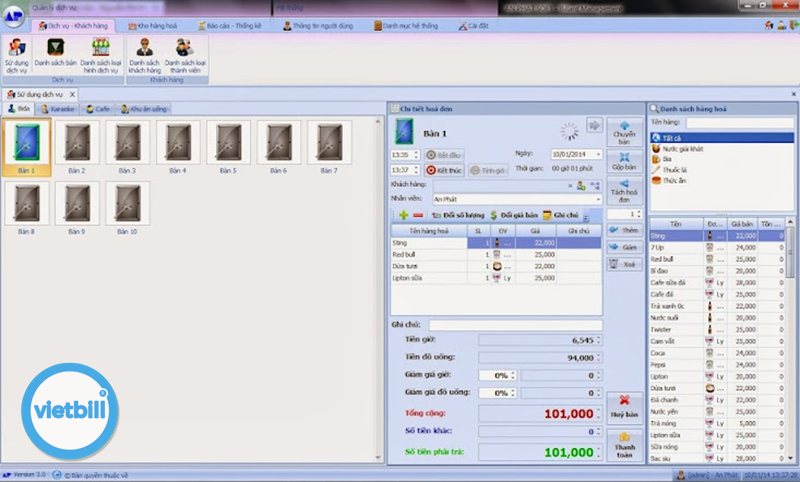The height and width of the screenshot is (482, 800).
Task: Click Chuyển bàn transfer table button
Action: point(625,132)
